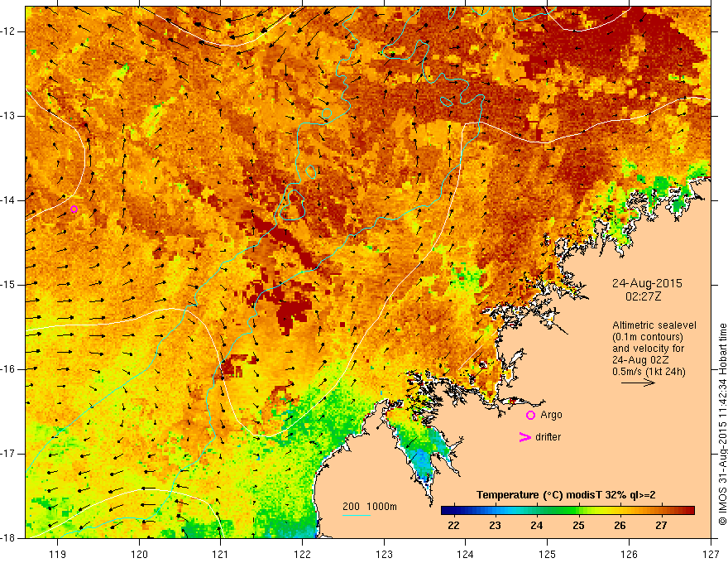
Task: Click the colorbar tick label 25
Action: (578, 526)
